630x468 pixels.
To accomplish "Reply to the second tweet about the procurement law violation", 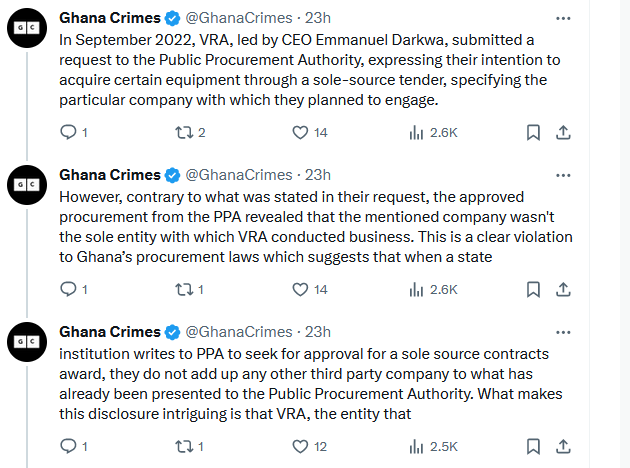I will click(x=68, y=289).
